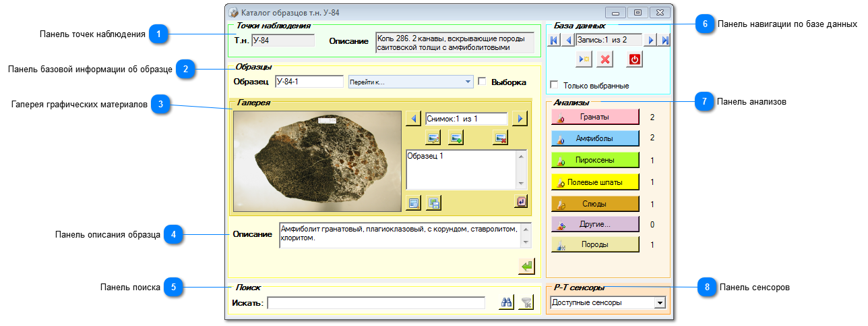Delete the current gallery image
The height and width of the screenshot is (326, 868).
coord(500,138)
